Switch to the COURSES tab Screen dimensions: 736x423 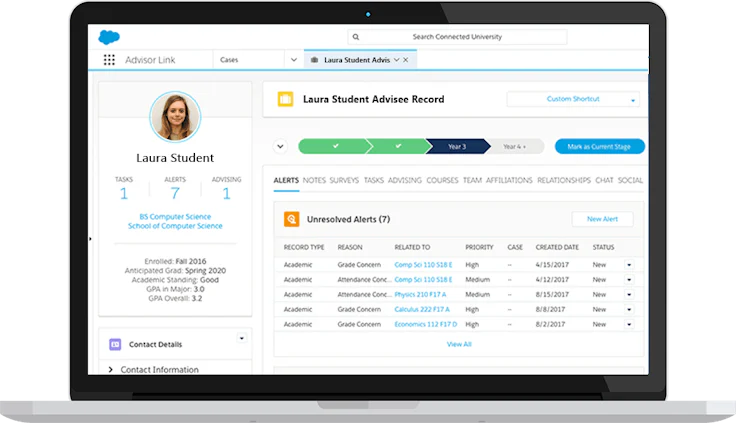[x=442, y=180]
